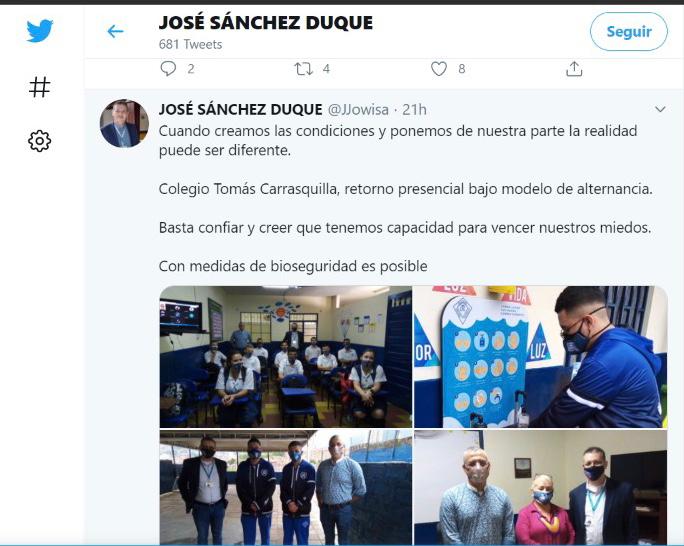Image resolution: width=684 pixels, height=546 pixels.
Task: Retweet using the retweet arrows icon
Action: [x=303, y=69]
